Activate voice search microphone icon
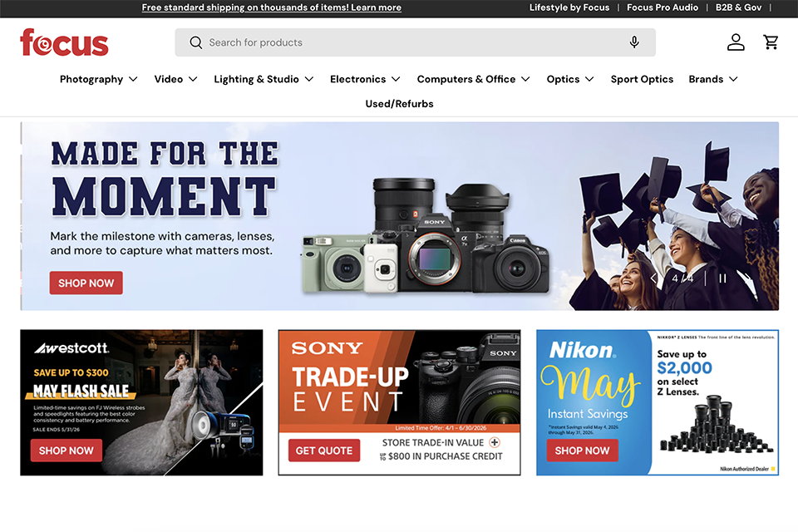 click(634, 42)
